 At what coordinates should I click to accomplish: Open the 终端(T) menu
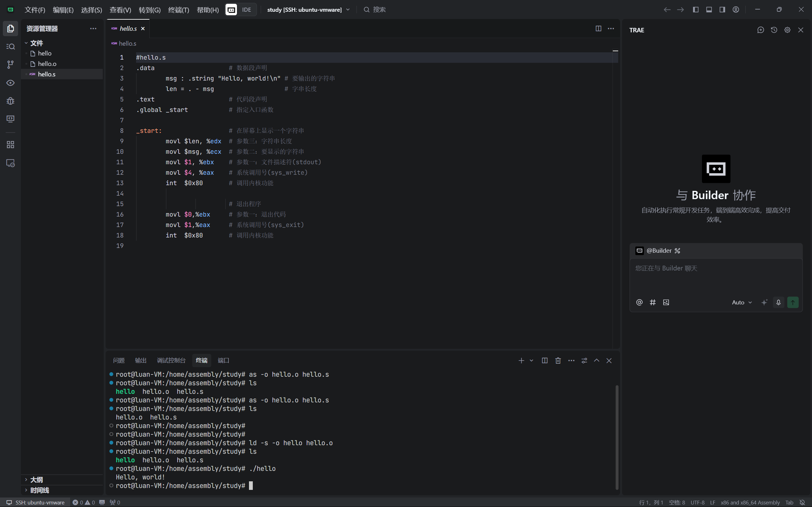click(x=179, y=10)
